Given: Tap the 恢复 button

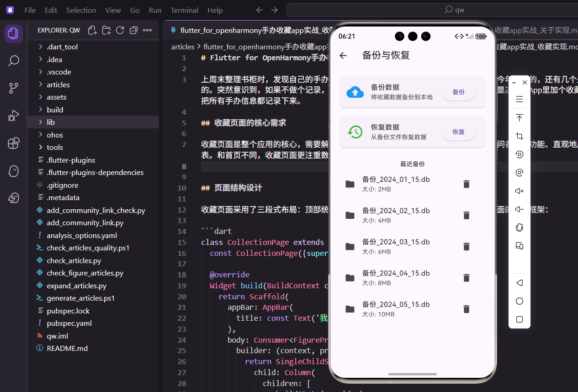Looking at the screenshot, I should [x=458, y=132].
